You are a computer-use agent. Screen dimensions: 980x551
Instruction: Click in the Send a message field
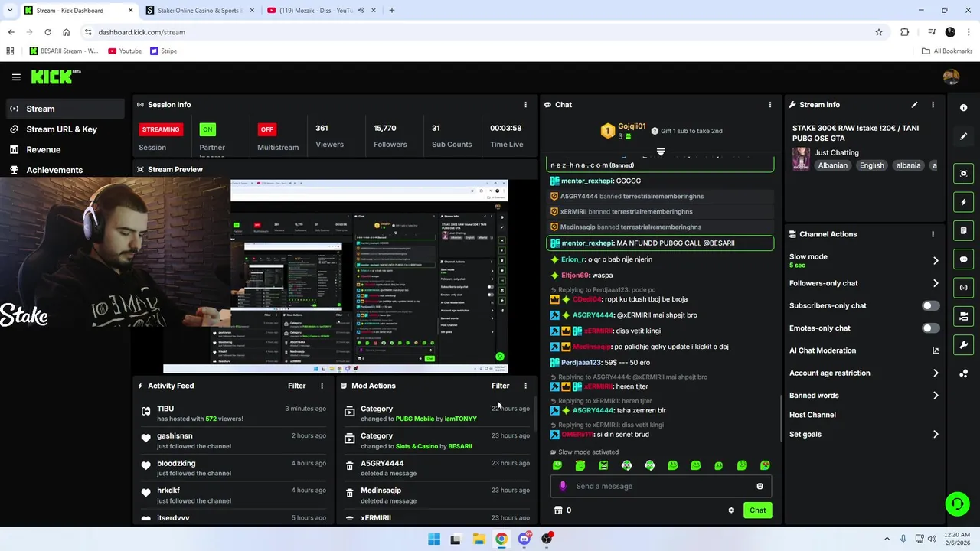tap(661, 486)
